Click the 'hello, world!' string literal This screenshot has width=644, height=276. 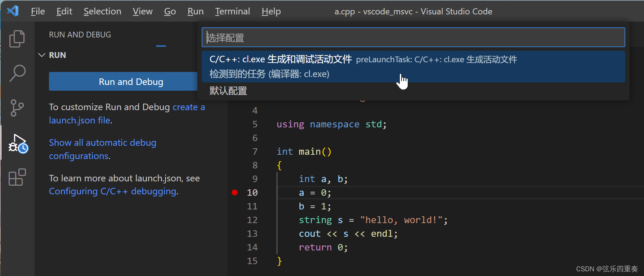point(401,220)
